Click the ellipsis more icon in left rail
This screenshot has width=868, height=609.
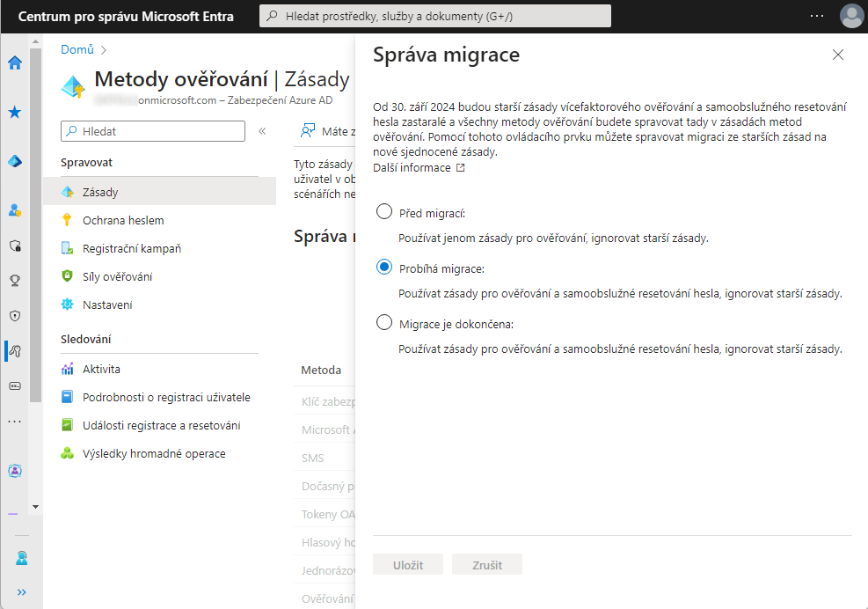(x=15, y=422)
